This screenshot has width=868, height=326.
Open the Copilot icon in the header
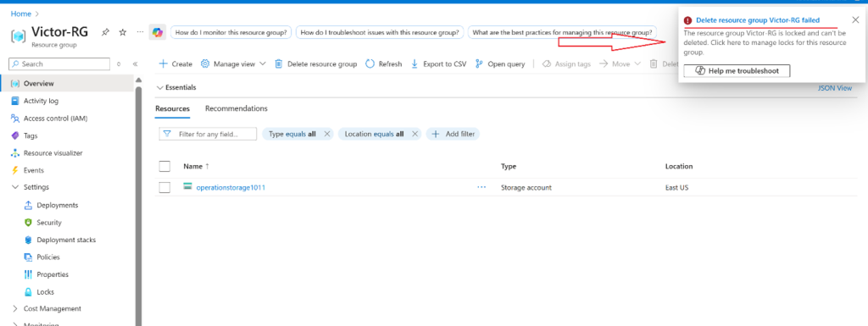[x=158, y=32]
